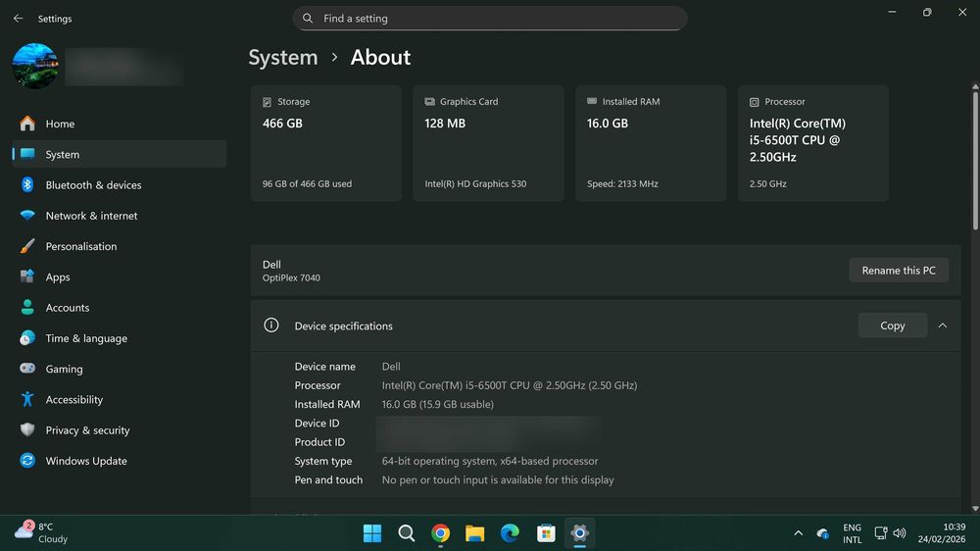
Task: Select Gaming in the sidebar
Action: pyautogui.click(x=64, y=370)
